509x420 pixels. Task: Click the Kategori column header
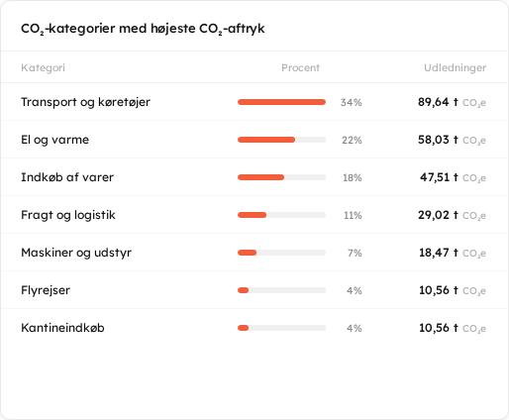point(43,67)
